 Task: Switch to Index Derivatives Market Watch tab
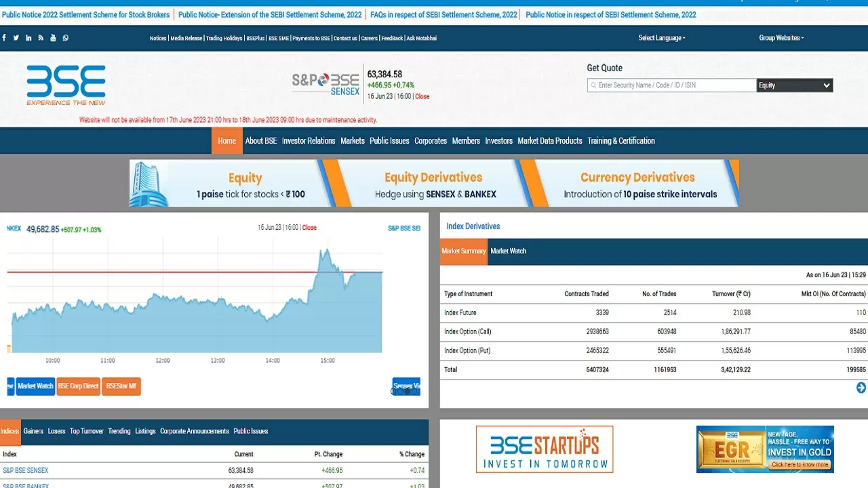pyautogui.click(x=509, y=251)
